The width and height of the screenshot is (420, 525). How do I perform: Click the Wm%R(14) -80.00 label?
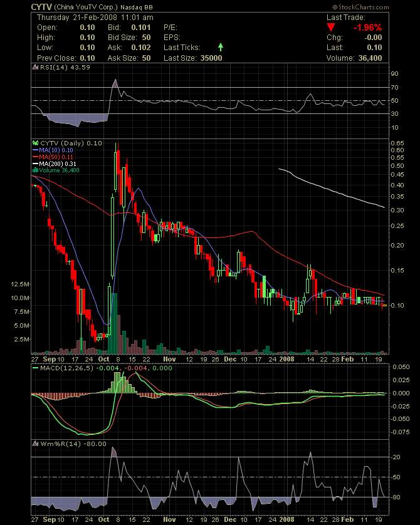pyautogui.click(x=73, y=444)
